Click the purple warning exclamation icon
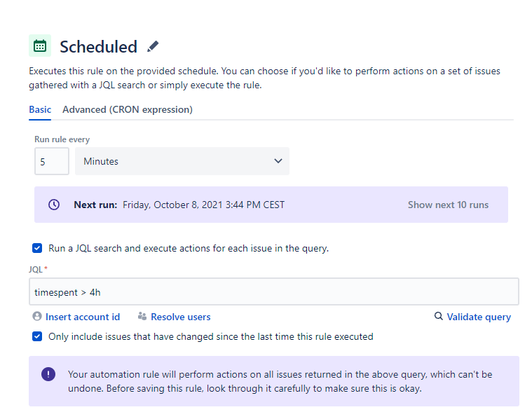The width and height of the screenshot is (532, 419). (x=48, y=374)
